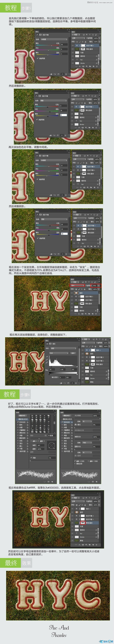The image size is (114, 644).
Task: Enable the 画笔投影 checkbox
Action: coord(75,464)
